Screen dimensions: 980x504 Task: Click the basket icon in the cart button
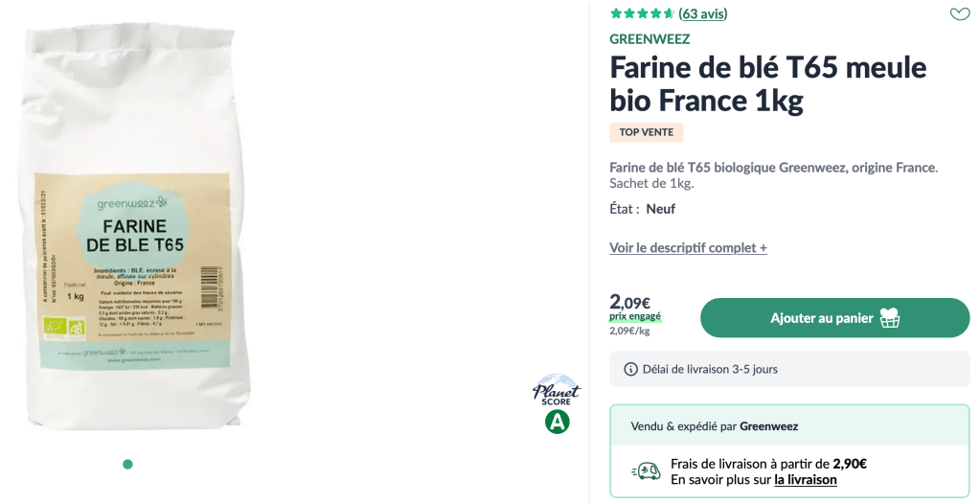889,318
